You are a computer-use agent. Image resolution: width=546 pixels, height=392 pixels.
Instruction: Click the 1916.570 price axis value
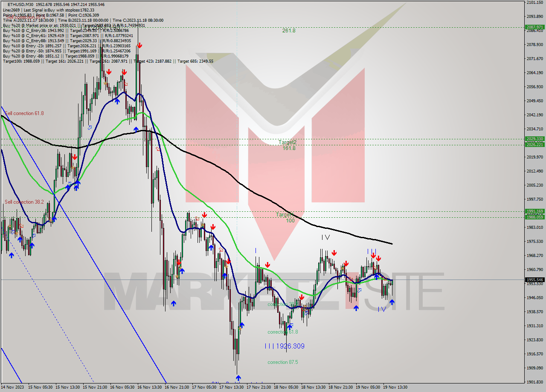(x=534, y=354)
